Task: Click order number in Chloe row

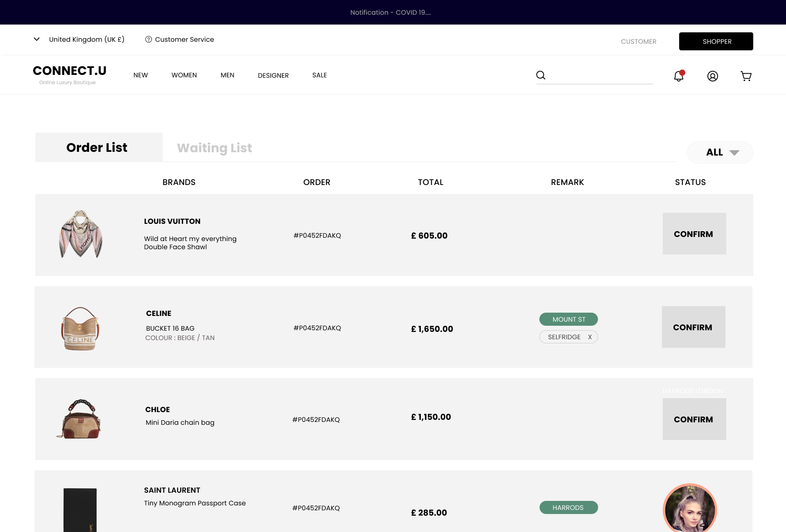Action: pos(316,419)
